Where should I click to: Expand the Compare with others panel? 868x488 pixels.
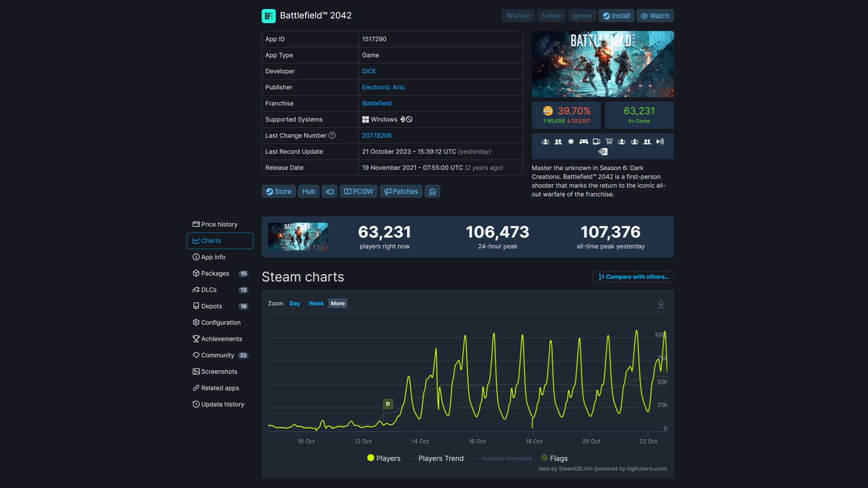(x=633, y=277)
